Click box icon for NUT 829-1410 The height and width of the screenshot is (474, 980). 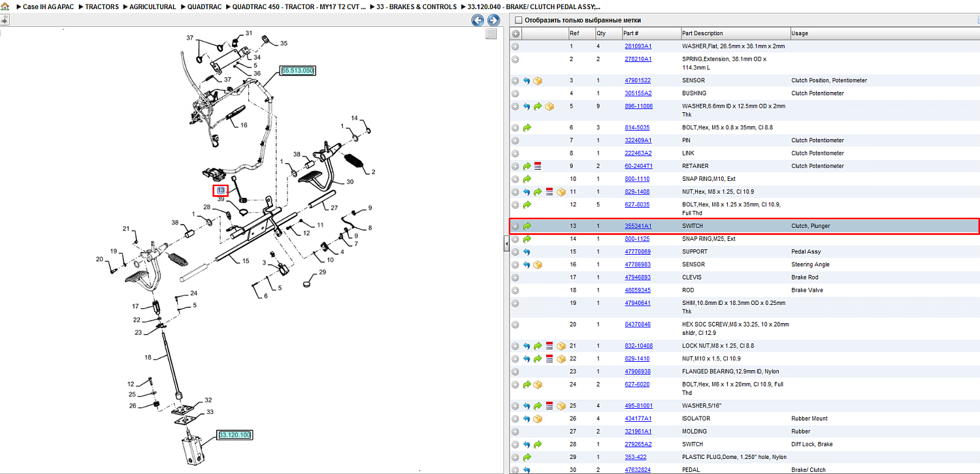pos(561,358)
